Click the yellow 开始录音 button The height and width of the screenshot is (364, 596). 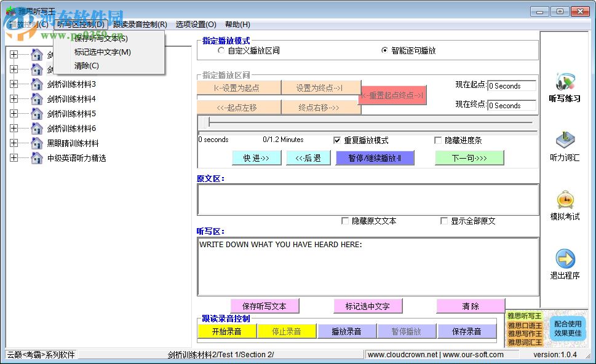(x=227, y=331)
